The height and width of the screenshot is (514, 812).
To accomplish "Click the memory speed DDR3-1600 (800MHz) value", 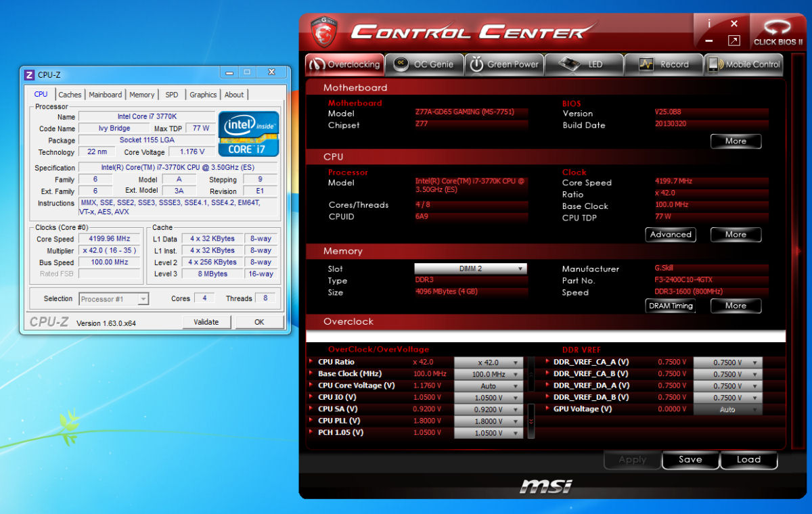I will tap(689, 292).
